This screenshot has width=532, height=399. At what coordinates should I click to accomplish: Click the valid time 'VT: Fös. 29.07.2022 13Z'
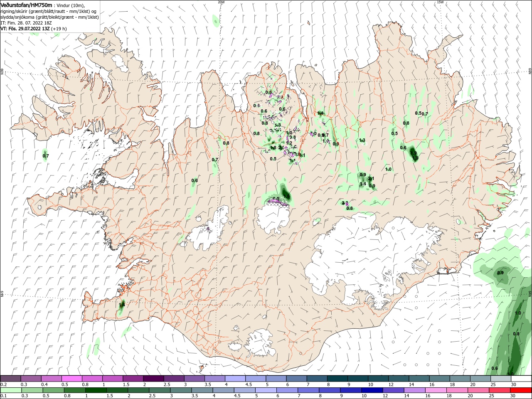25,29
